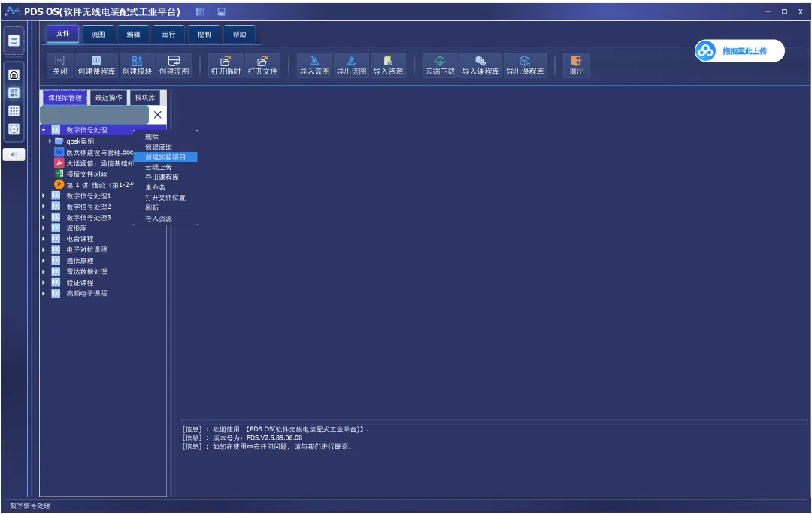Click the 导入流图 toolbar icon
Image resolution: width=812 pixels, height=514 pixels.
[314, 65]
